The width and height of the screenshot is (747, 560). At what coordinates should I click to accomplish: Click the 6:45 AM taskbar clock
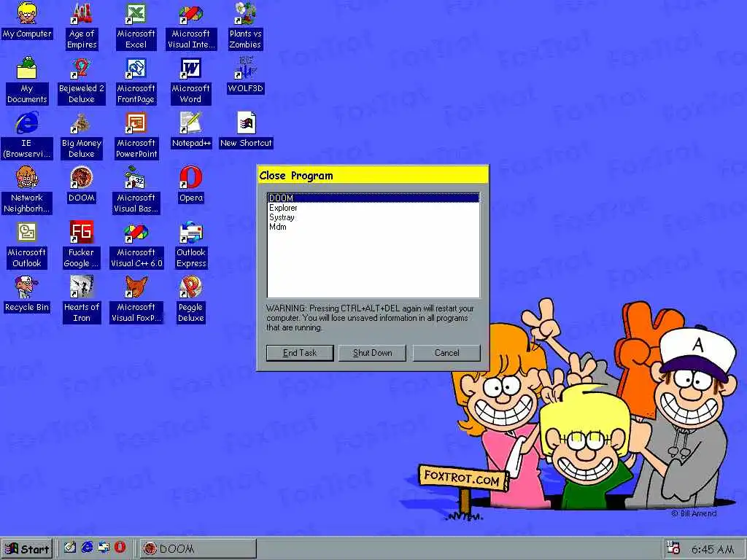point(713,549)
